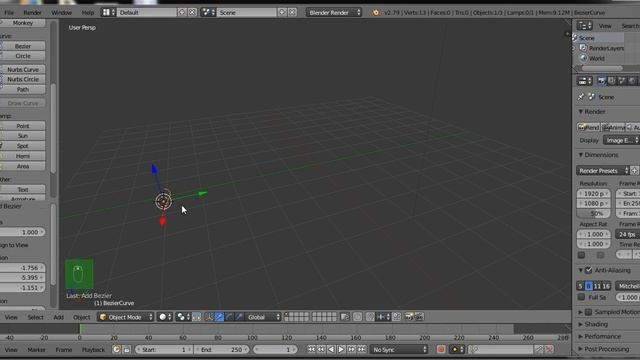Open the Scene properties tab icon
This screenshot has height=360, width=640.
[x=622, y=81]
